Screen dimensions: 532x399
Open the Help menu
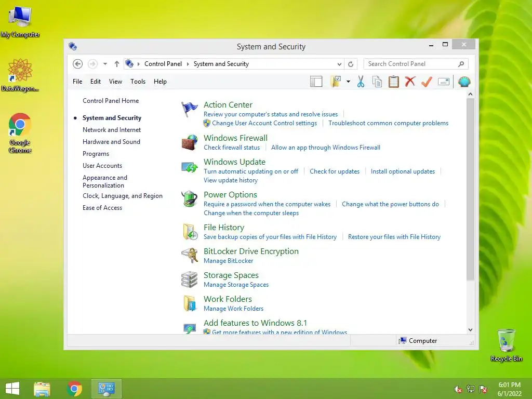coord(160,82)
